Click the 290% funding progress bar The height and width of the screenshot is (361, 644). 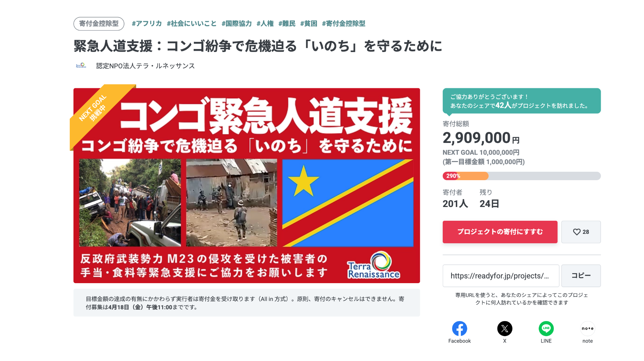coord(522,176)
